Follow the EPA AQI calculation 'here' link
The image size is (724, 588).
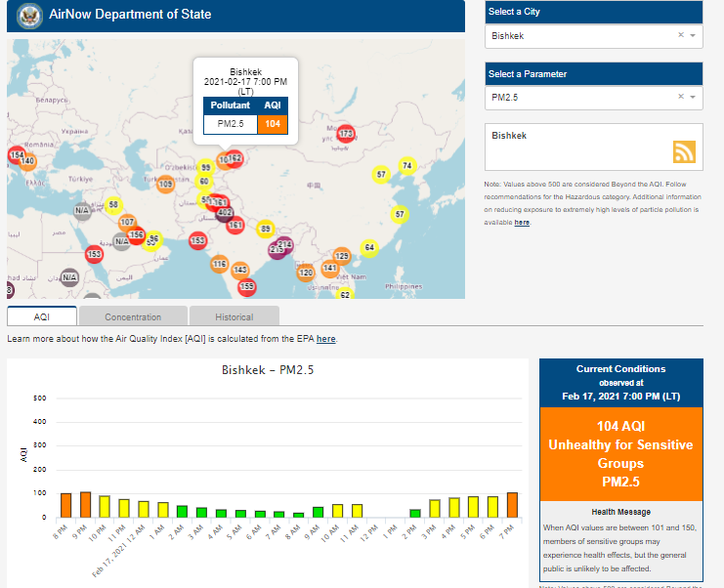(x=325, y=339)
